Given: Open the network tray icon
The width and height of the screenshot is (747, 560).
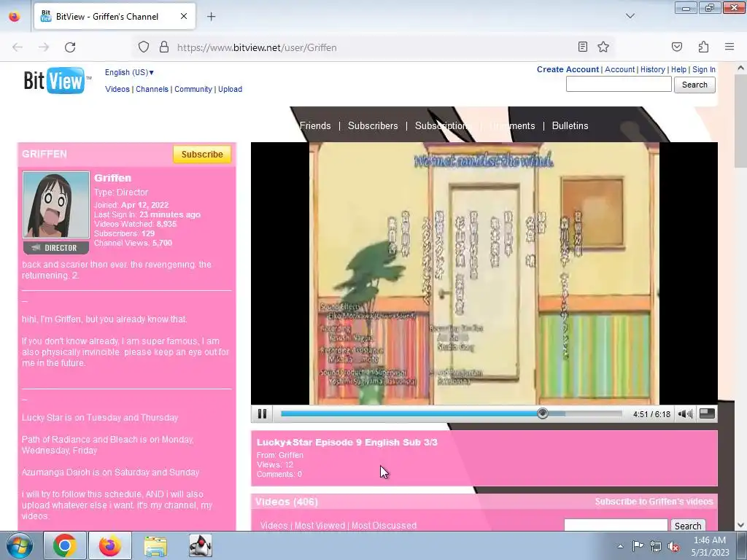Looking at the screenshot, I should 656,546.
